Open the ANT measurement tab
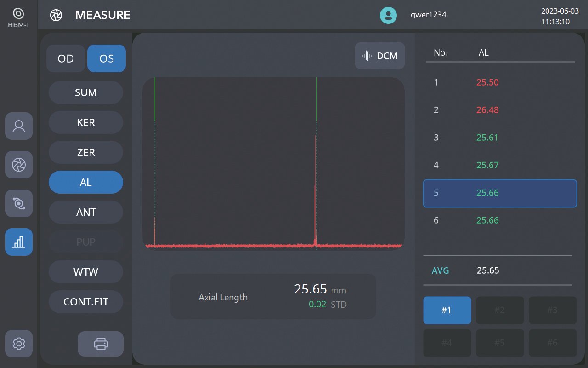The height and width of the screenshot is (368, 588). point(86,212)
